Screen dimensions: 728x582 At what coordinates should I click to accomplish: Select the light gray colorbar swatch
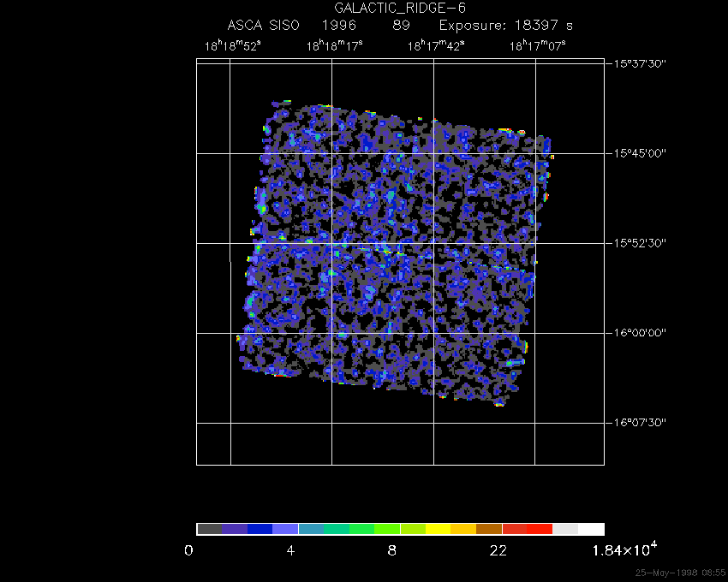tap(565, 529)
